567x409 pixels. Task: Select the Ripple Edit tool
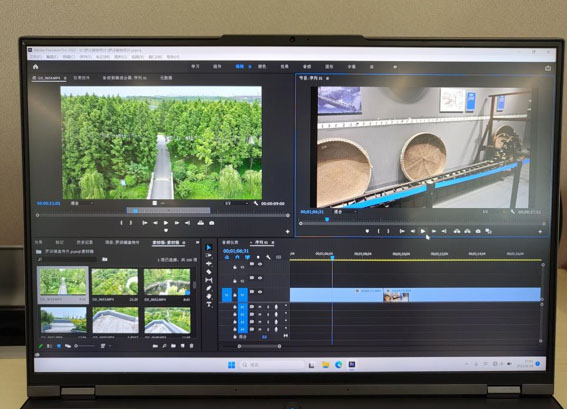pyautogui.click(x=209, y=264)
